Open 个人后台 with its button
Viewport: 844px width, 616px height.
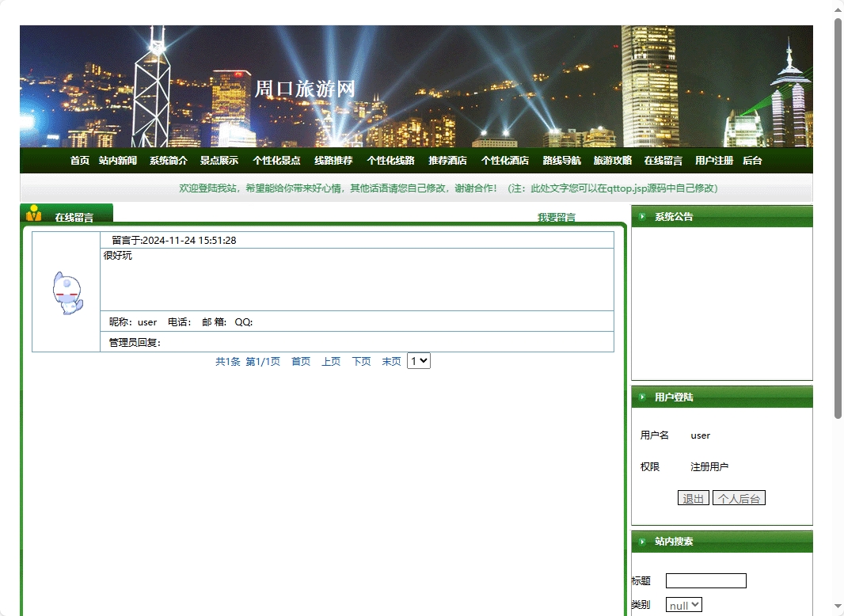tap(738, 497)
